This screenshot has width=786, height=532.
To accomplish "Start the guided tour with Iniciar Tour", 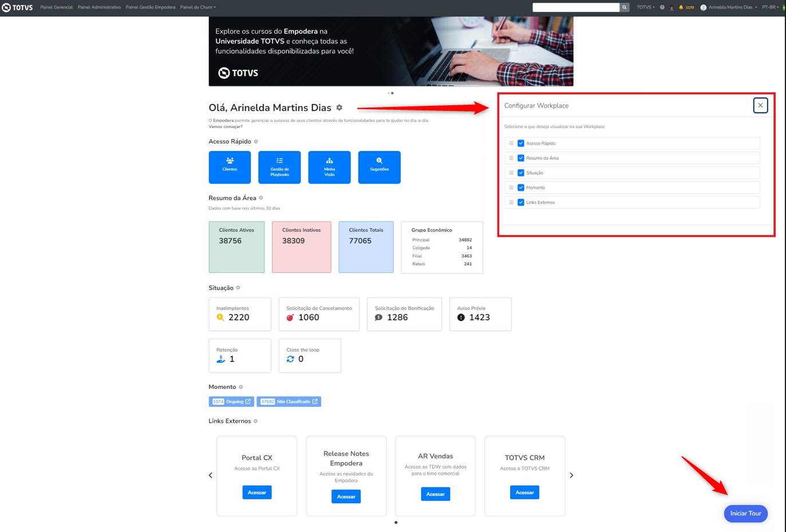I will [746, 514].
